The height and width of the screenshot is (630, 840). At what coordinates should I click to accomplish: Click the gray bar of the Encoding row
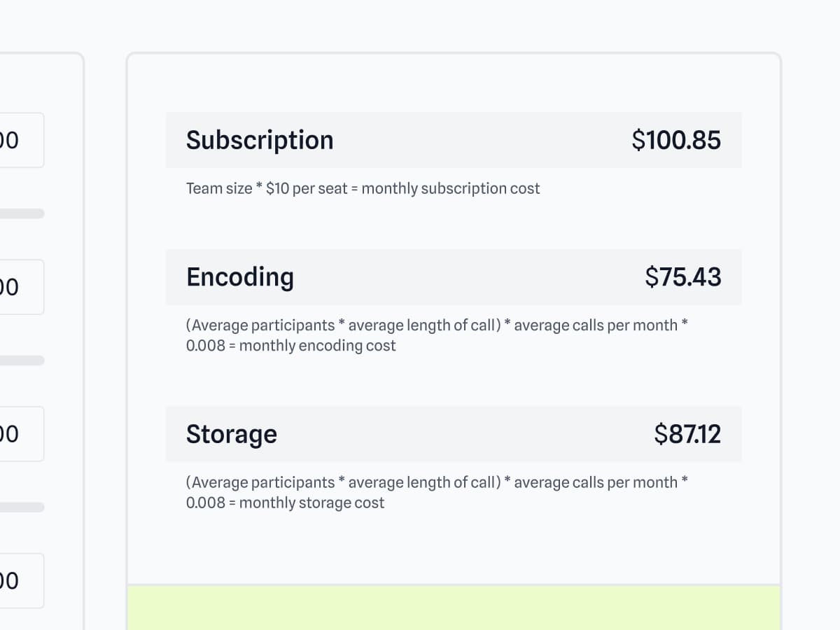[x=469, y=277]
